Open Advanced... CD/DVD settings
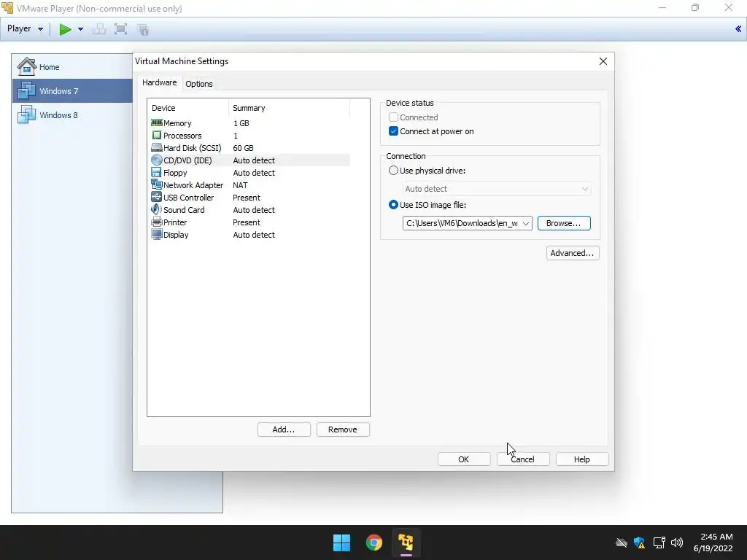747x560 pixels. [573, 253]
